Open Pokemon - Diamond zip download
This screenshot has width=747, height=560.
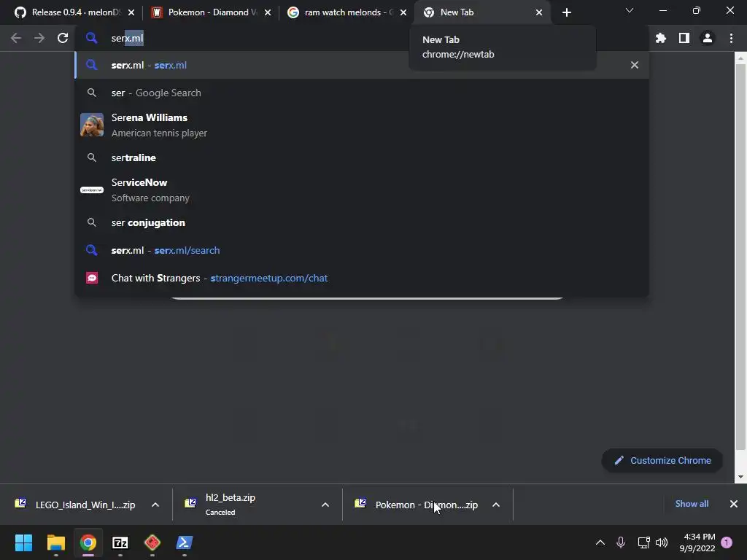pos(417,505)
